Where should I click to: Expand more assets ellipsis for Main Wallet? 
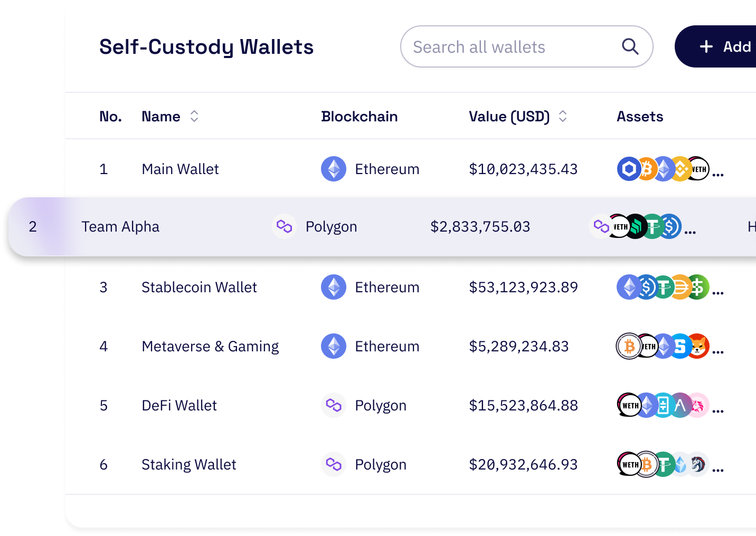coord(718,175)
